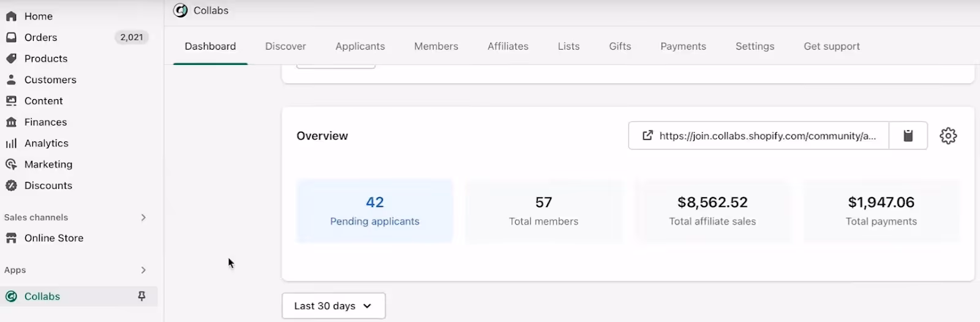Open Orders in the sidebar
This screenshot has height=322, width=980.
tap(40, 37)
